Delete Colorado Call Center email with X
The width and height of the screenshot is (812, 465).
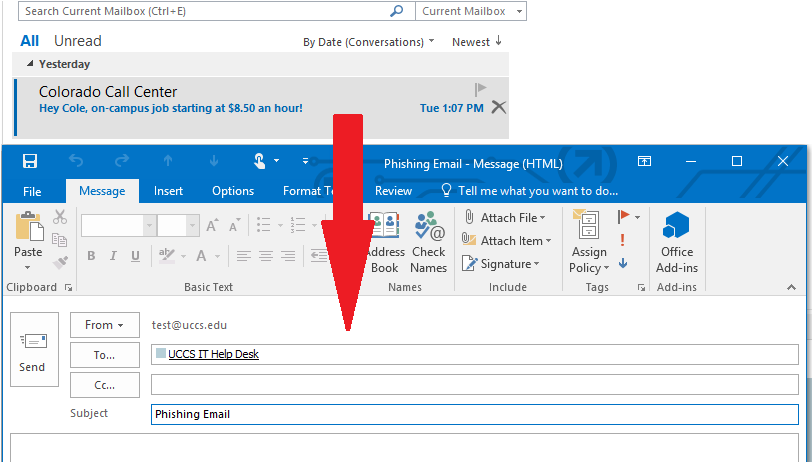click(499, 107)
